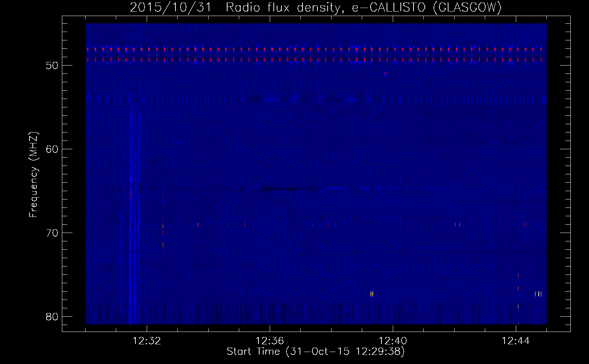589x364 pixels.
Task: Click the 50 frequency tick label
Action: (52, 66)
